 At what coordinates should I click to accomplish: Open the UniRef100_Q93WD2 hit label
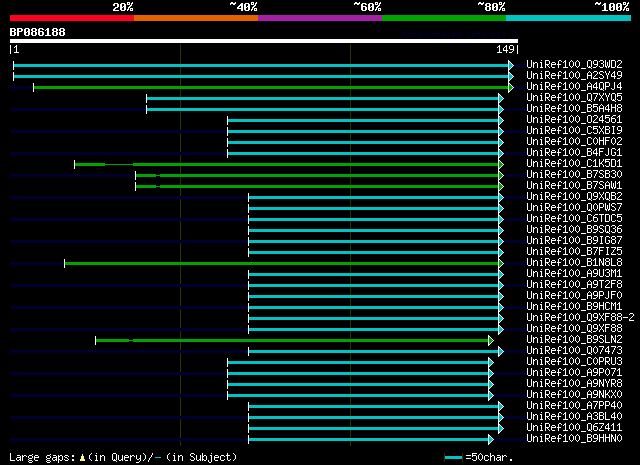point(574,64)
